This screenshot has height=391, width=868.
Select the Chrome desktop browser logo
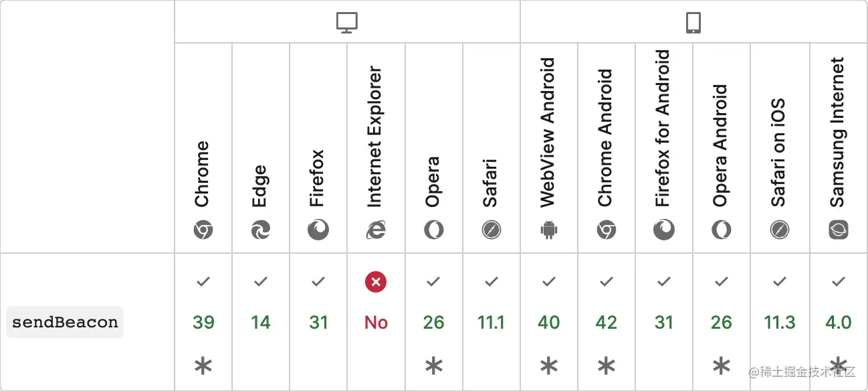pos(203,230)
